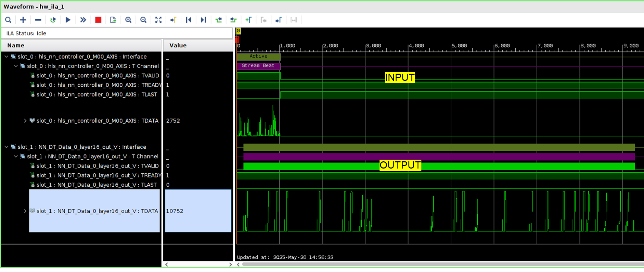The height and width of the screenshot is (272, 644).
Task: Click the Run Trigger play button
Action: coord(68,20)
